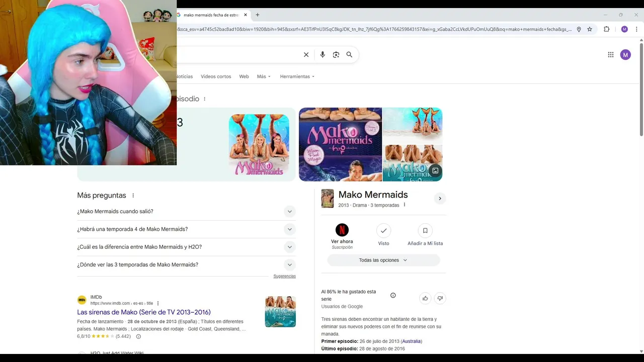The width and height of the screenshot is (644, 362).
Task: Click Sugerencias feedback link
Action: point(285,276)
